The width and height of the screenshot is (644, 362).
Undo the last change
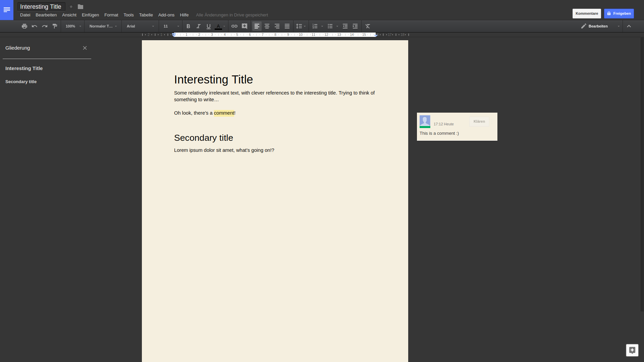(x=34, y=26)
